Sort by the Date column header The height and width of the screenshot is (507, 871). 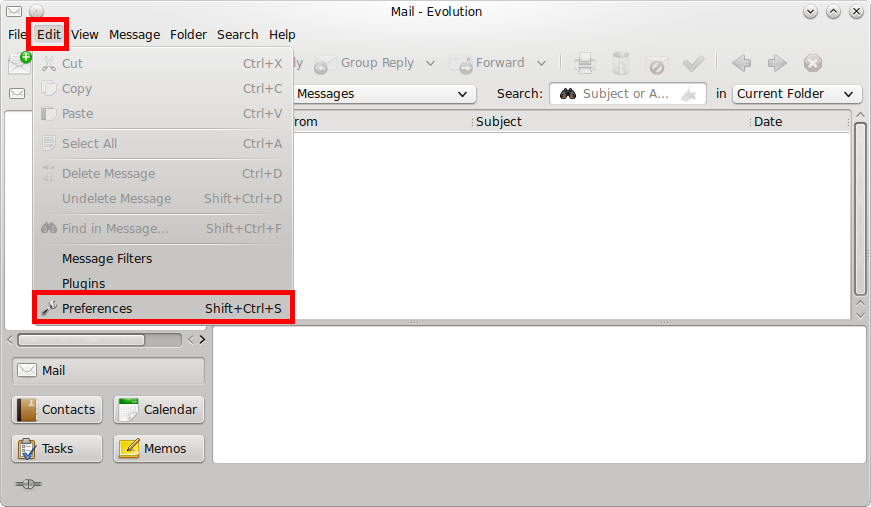tap(799, 122)
